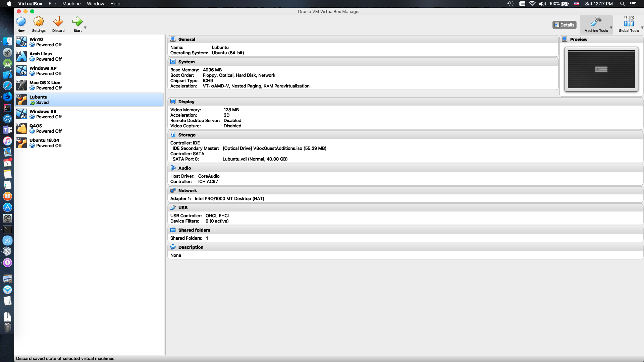644x362 pixels.
Task: Open Terminal from the Dock
Action: (7, 229)
